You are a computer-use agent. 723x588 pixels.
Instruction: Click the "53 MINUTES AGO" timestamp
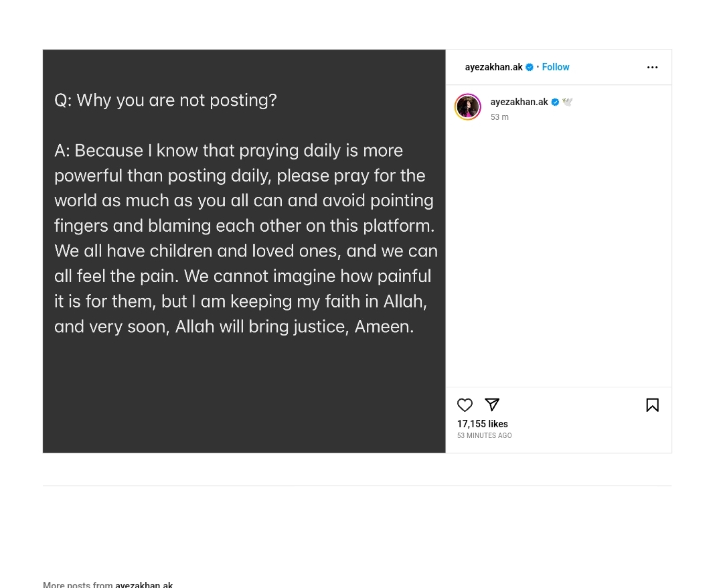click(x=484, y=436)
